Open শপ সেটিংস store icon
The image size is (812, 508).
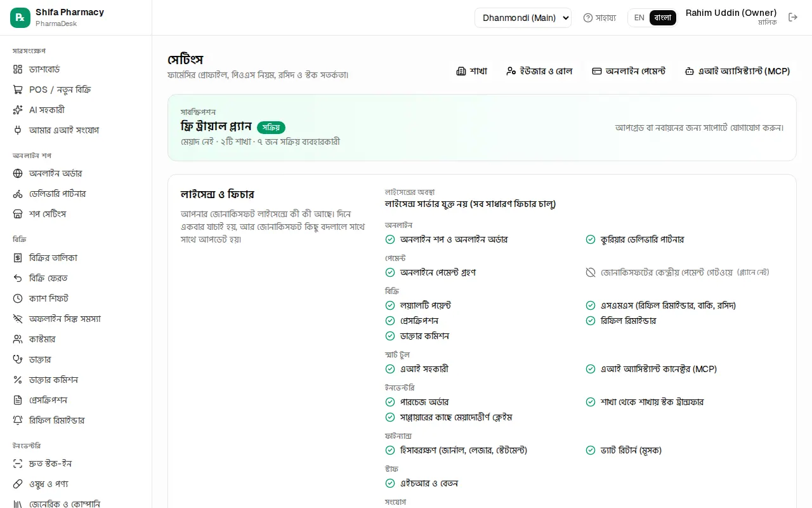coord(18,214)
